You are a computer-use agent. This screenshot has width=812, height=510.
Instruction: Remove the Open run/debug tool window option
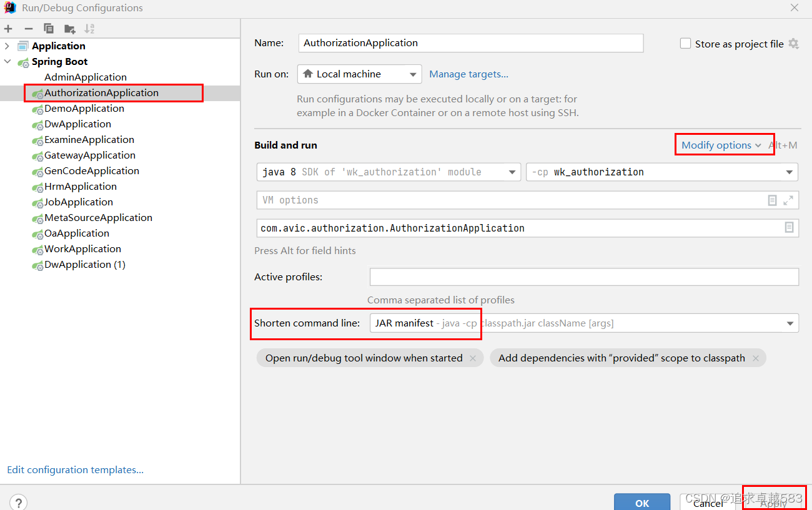(473, 358)
